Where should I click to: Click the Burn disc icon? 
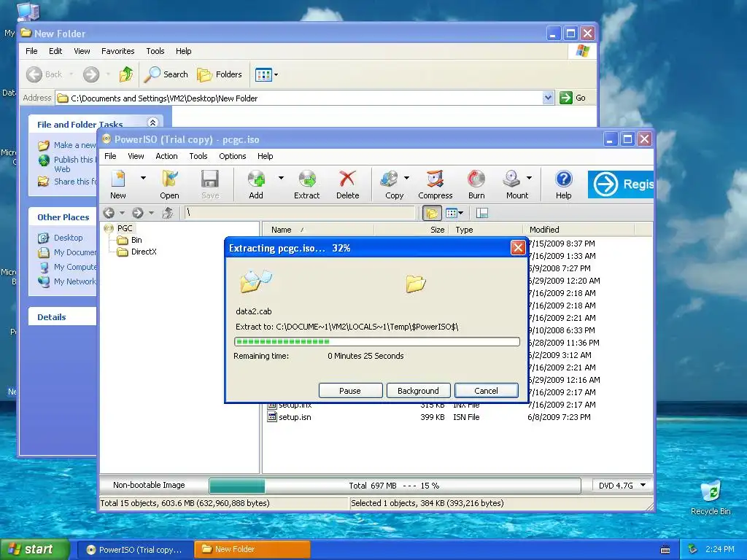tap(476, 179)
